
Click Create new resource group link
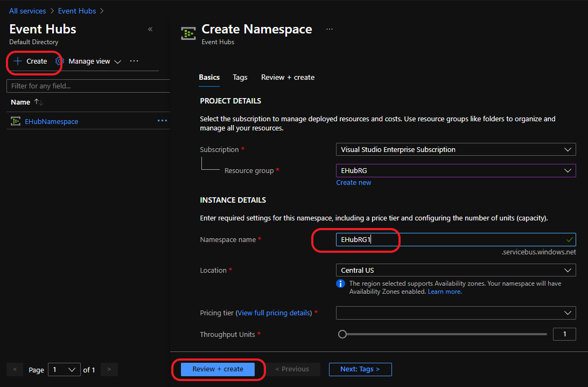click(x=354, y=182)
